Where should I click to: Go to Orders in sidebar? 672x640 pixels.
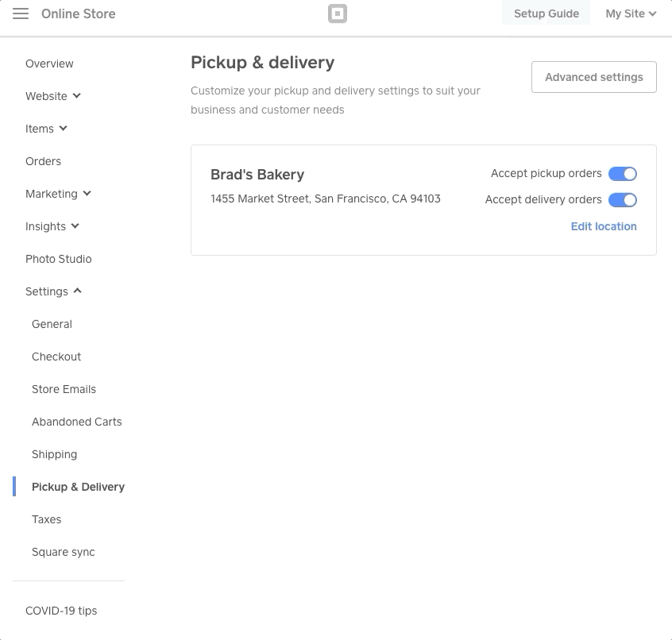click(43, 161)
